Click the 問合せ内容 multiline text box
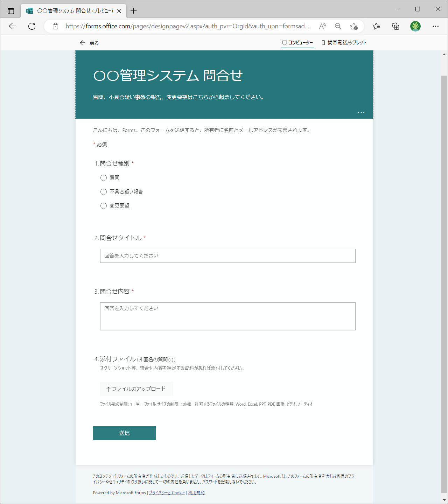The width and height of the screenshot is (448, 504). coord(227,316)
